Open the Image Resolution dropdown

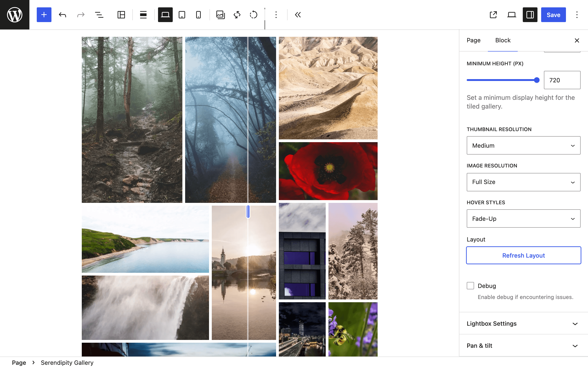pos(524,182)
